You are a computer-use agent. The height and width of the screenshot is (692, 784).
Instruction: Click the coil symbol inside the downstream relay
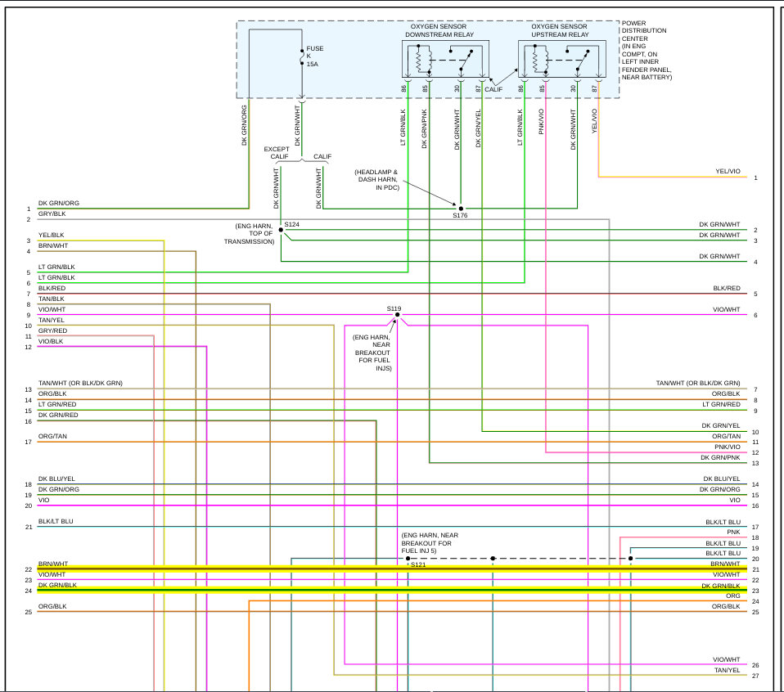pyautogui.click(x=425, y=60)
